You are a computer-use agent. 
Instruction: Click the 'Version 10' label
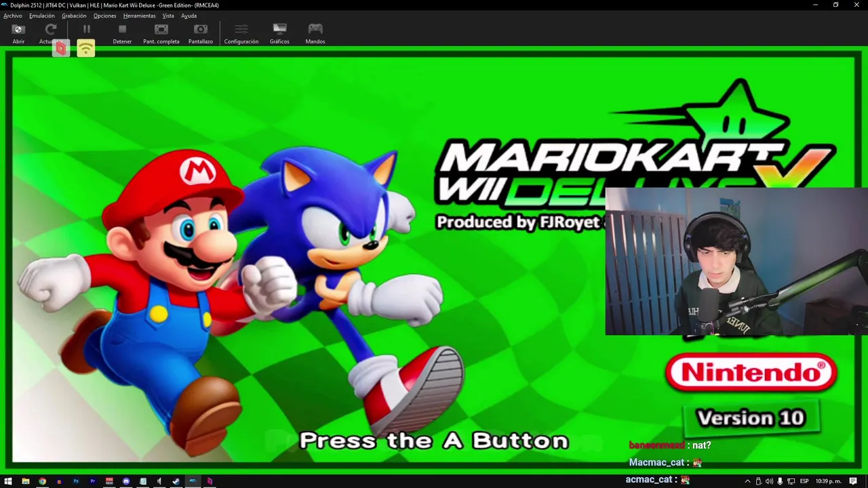click(751, 418)
